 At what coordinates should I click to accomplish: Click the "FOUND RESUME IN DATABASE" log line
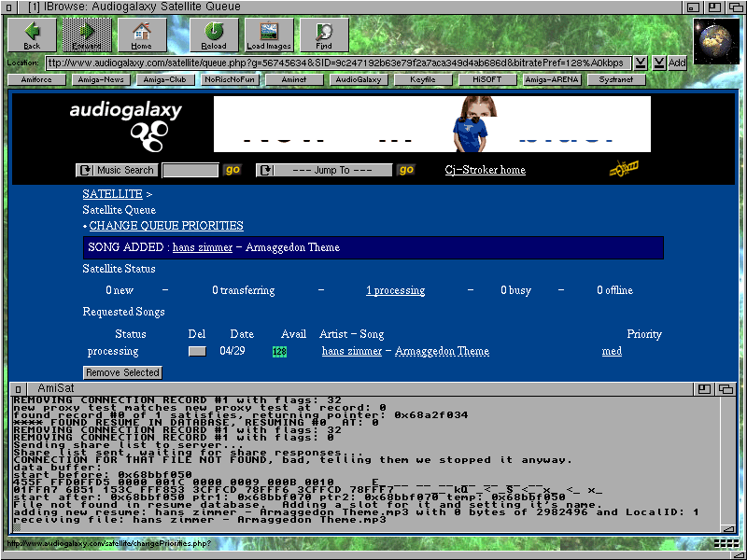click(x=196, y=423)
